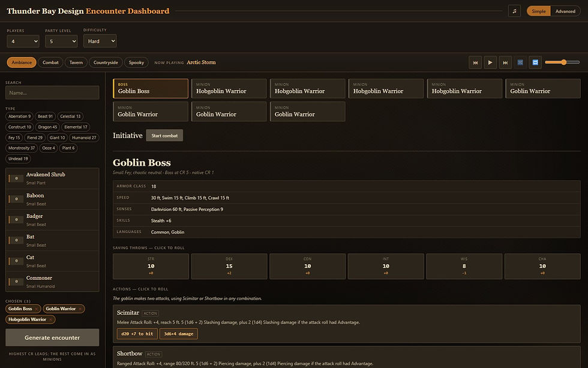Toggle the Humanoid type filter

[x=84, y=137]
